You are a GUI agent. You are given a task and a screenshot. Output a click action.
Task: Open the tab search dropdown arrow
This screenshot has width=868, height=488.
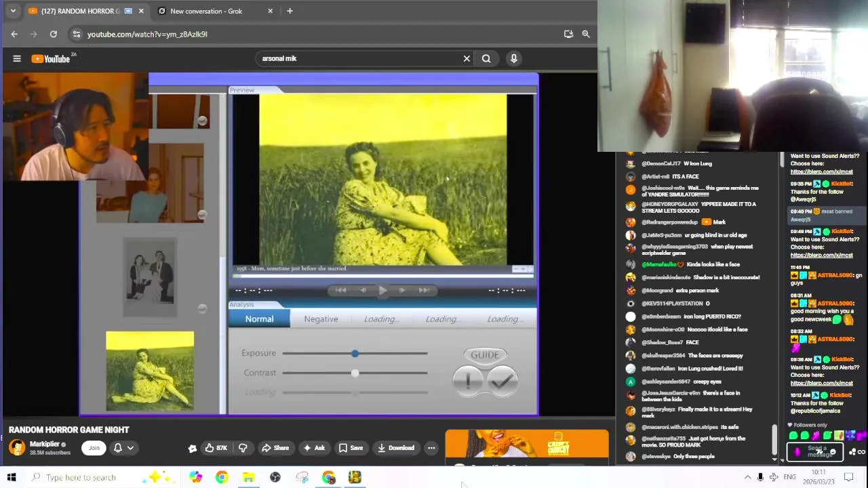point(13,11)
